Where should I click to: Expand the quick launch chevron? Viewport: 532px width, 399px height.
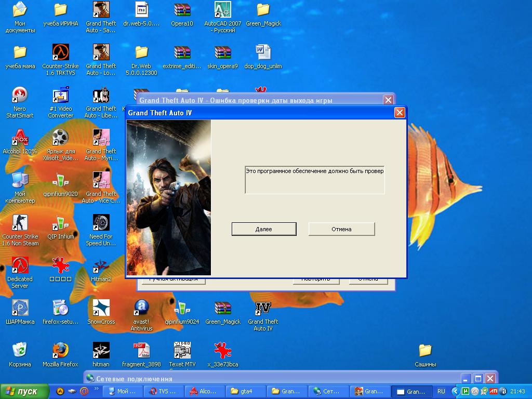click(x=96, y=389)
